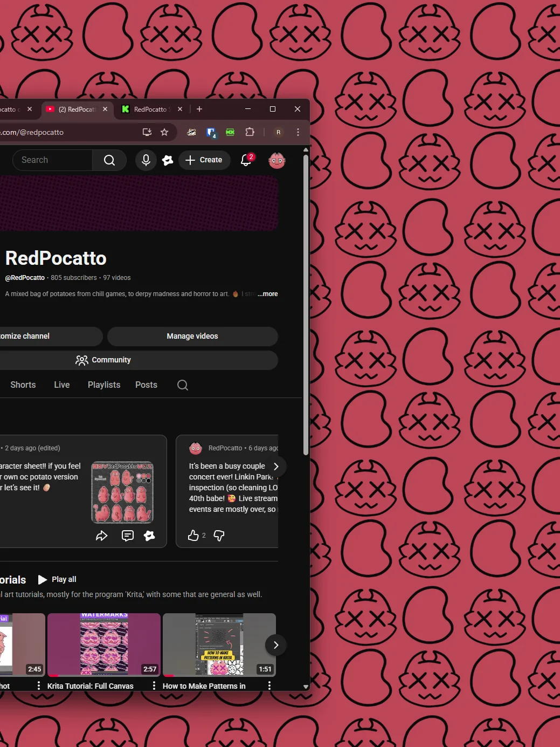Switch to the Playlists tab
560x747 pixels.
[104, 385]
